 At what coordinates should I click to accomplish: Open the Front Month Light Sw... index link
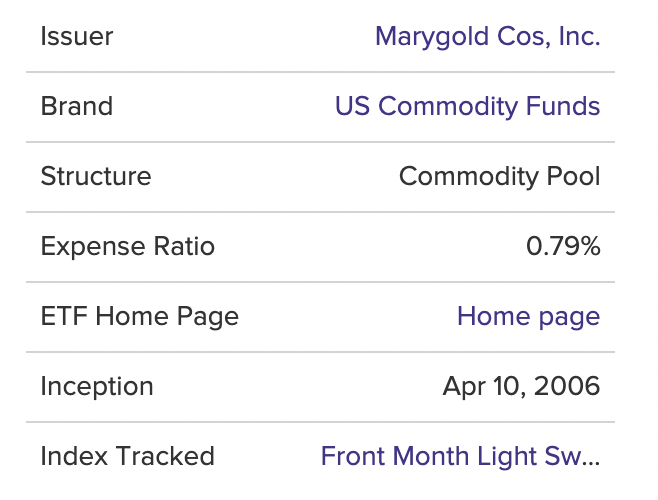tap(460, 456)
